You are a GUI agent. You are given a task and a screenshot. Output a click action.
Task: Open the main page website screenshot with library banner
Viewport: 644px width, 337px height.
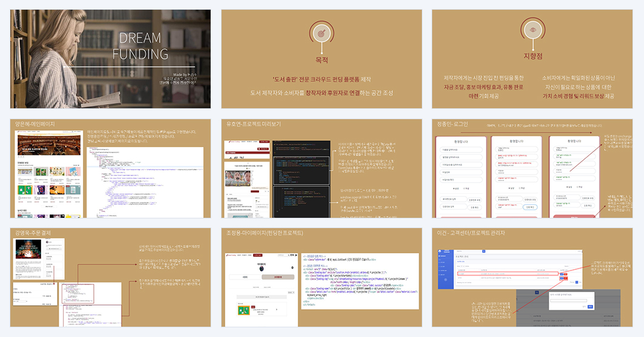[x=49, y=174]
